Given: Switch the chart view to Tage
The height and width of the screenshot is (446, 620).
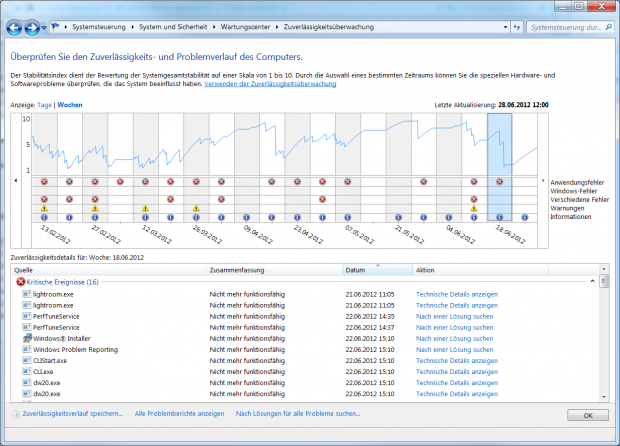Looking at the screenshot, I should [x=44, y=104].
